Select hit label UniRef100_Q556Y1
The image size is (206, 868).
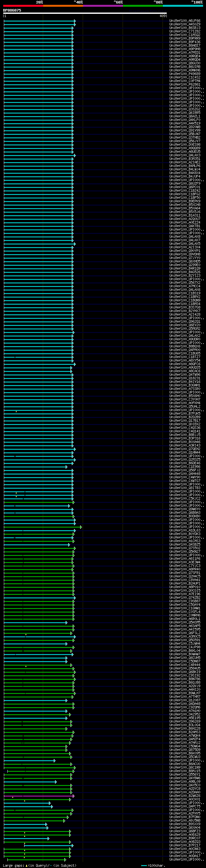click(185, 774)
